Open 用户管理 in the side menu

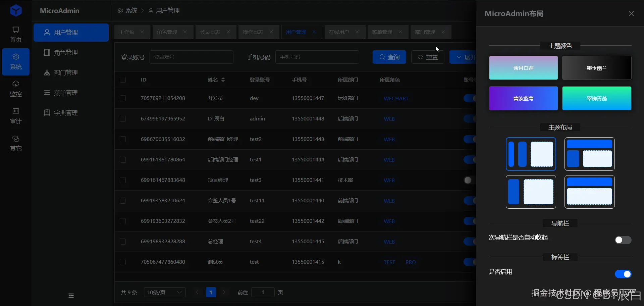point(71,33)
